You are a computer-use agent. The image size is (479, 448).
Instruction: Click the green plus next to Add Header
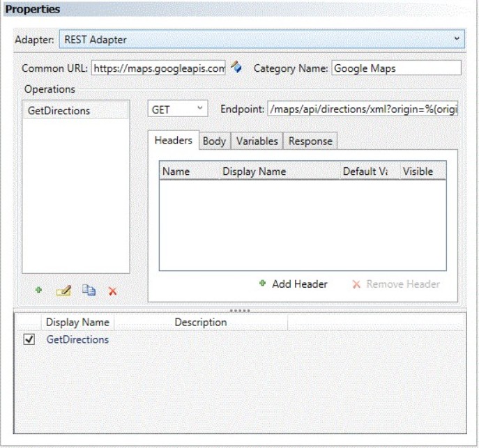click(262, 284)
